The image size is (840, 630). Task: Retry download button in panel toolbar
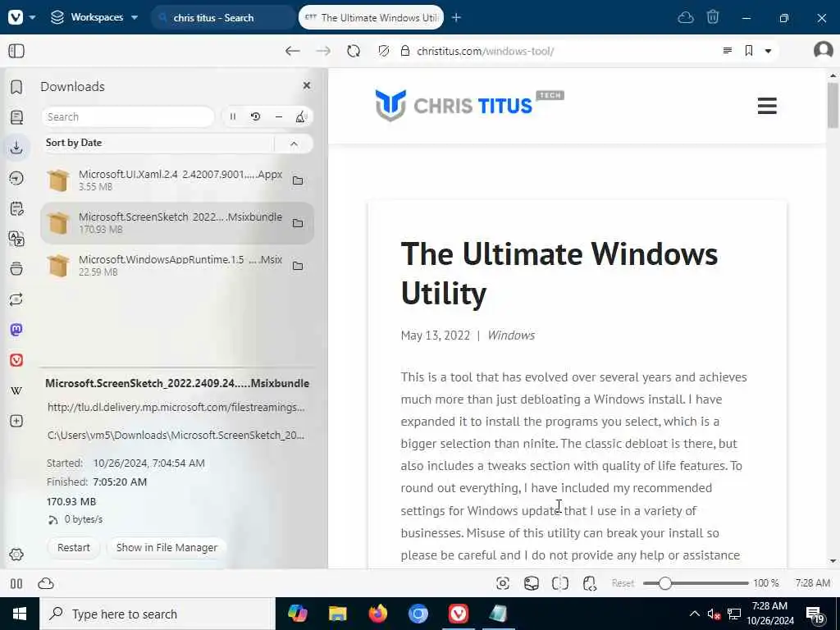pos(256,116)
